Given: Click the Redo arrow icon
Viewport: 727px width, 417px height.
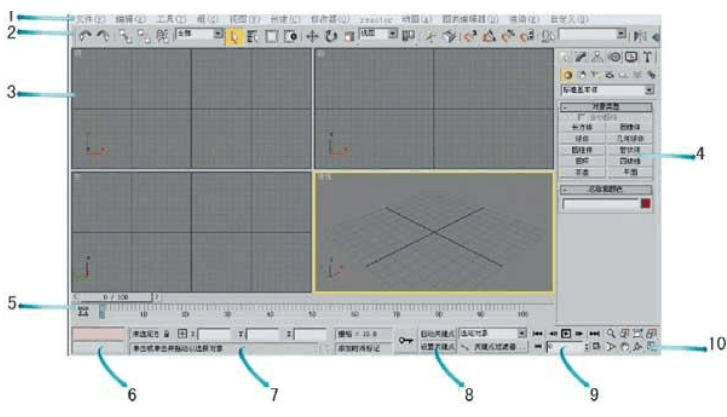Looking at the screenshot, I should 103,36.
